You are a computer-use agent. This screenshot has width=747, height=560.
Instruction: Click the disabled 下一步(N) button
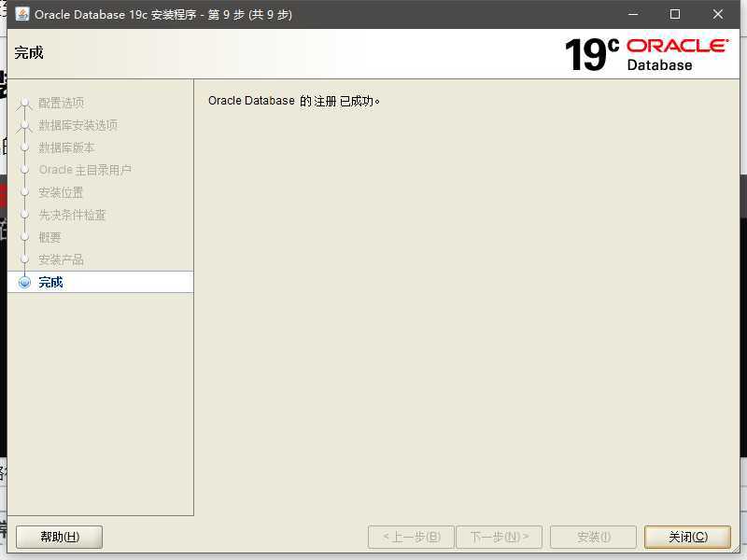[x=499, y=538]
